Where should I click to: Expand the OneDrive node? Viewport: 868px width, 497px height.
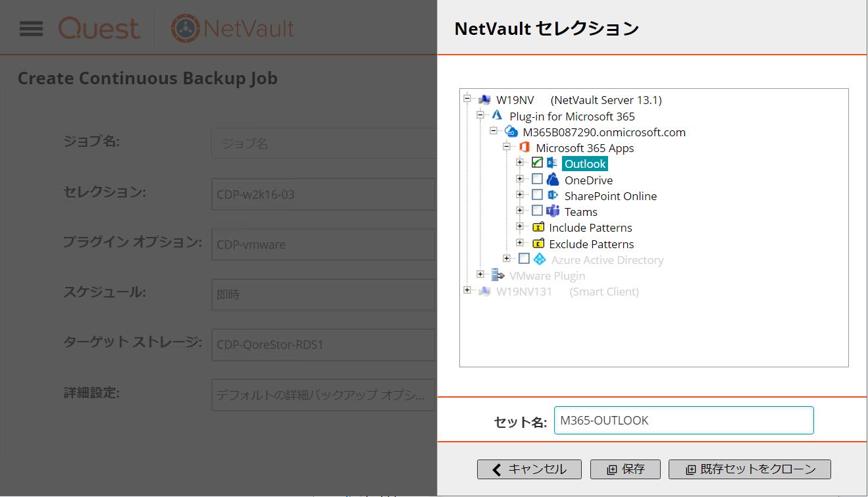tap(520, 178)
